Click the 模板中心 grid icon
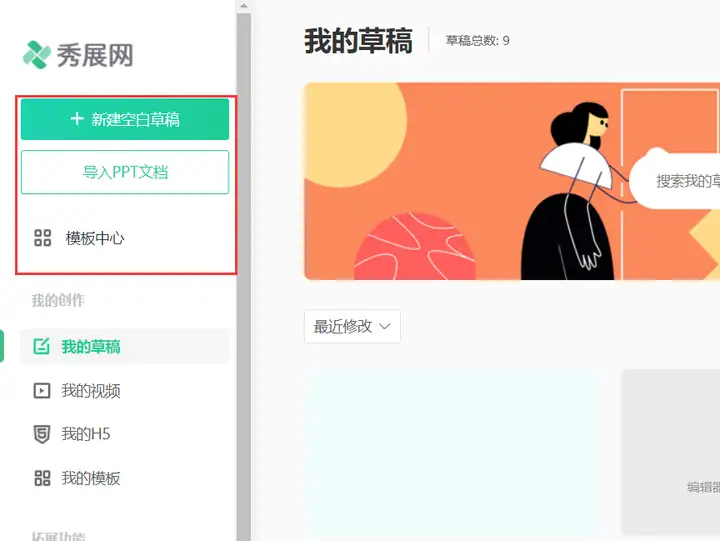This screenshot has height=541, width=720. [43, 238]
